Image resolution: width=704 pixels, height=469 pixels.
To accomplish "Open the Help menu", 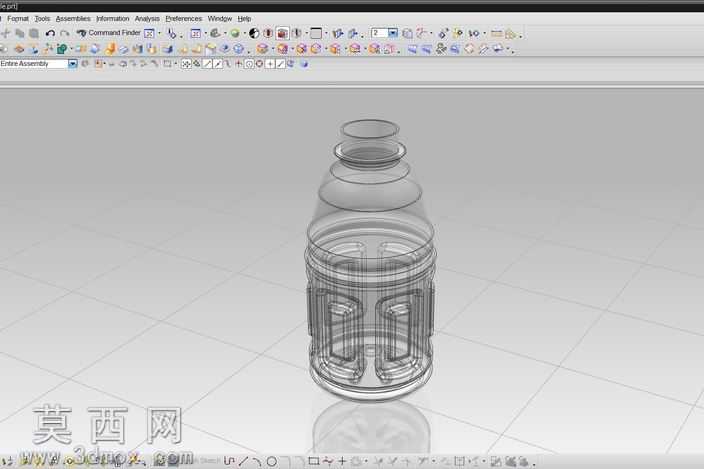I will click(x=244, y=19).
